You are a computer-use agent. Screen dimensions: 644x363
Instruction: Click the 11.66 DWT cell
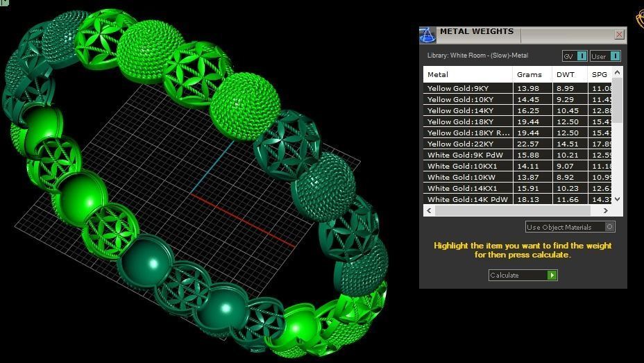[570, 199]
